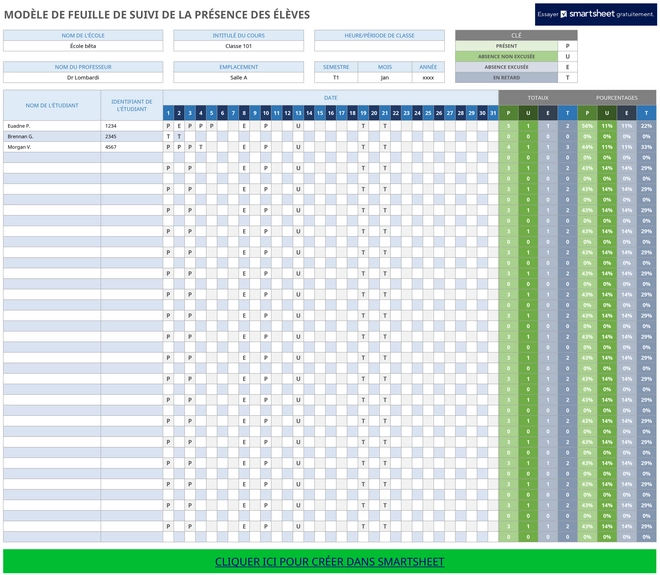Click the 'Identifiant de l'étudiant' column header
This screenshot has width=660, height=575.
132,105
